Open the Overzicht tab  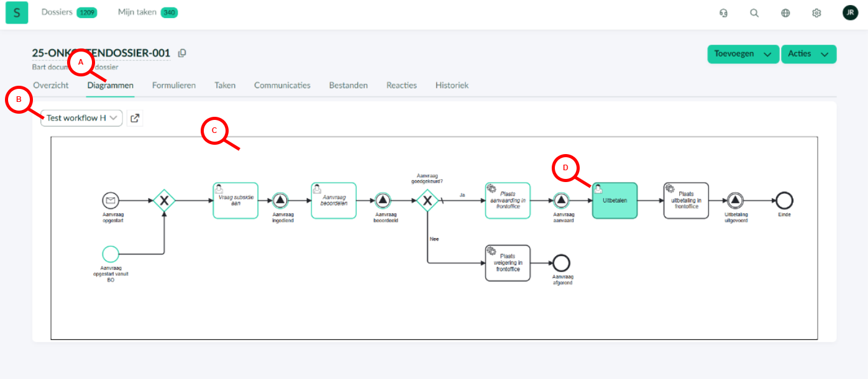51,85
